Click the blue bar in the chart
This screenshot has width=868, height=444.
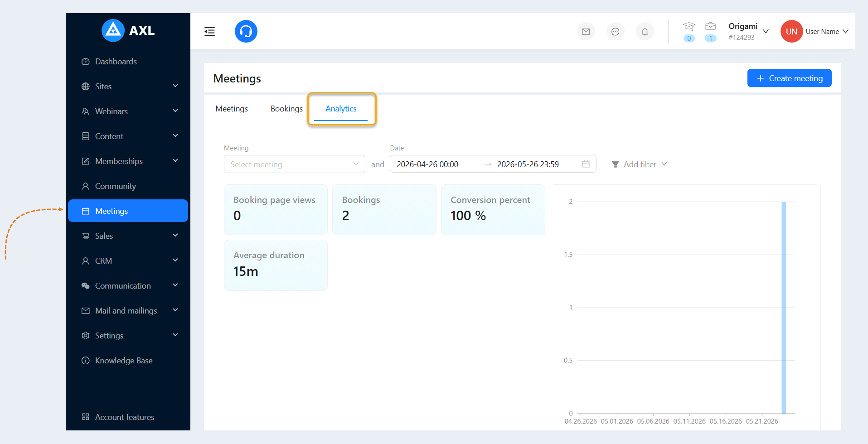[784, 308]
